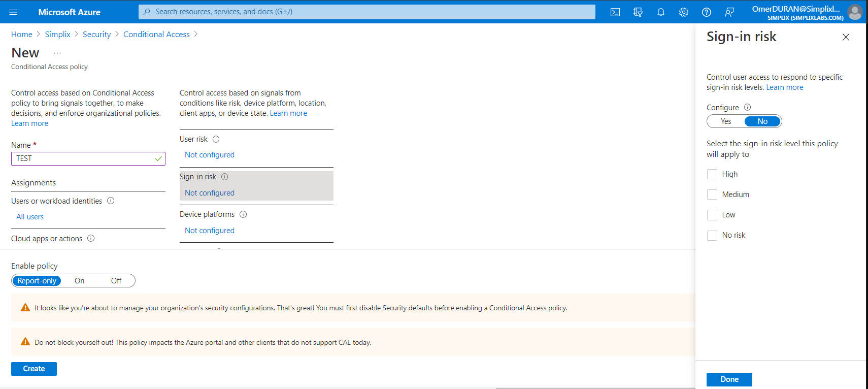This screenshot has height=389, width=868.
Task: Open the notifications bell
Action: point(661,12)
